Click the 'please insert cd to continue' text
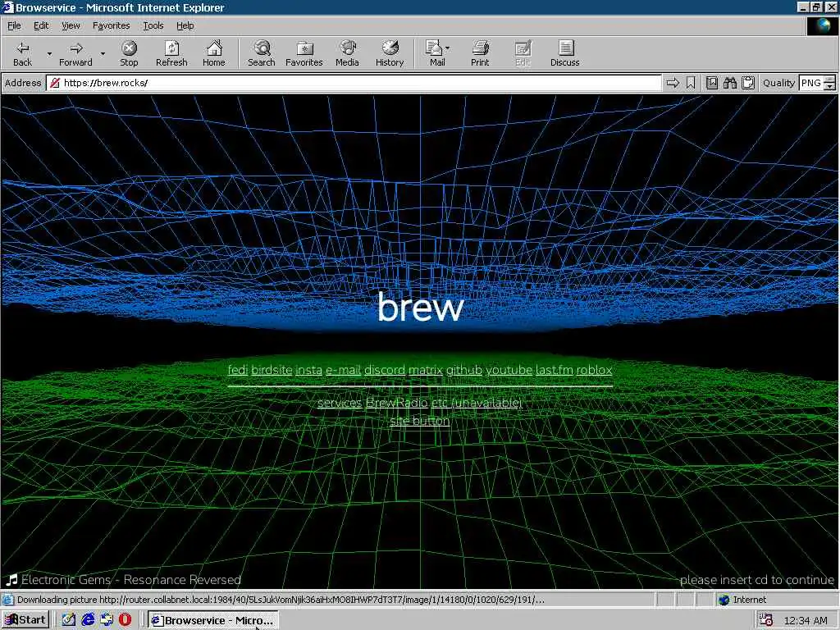Viewport: 840px width, 630px height. tap(757, 580)
